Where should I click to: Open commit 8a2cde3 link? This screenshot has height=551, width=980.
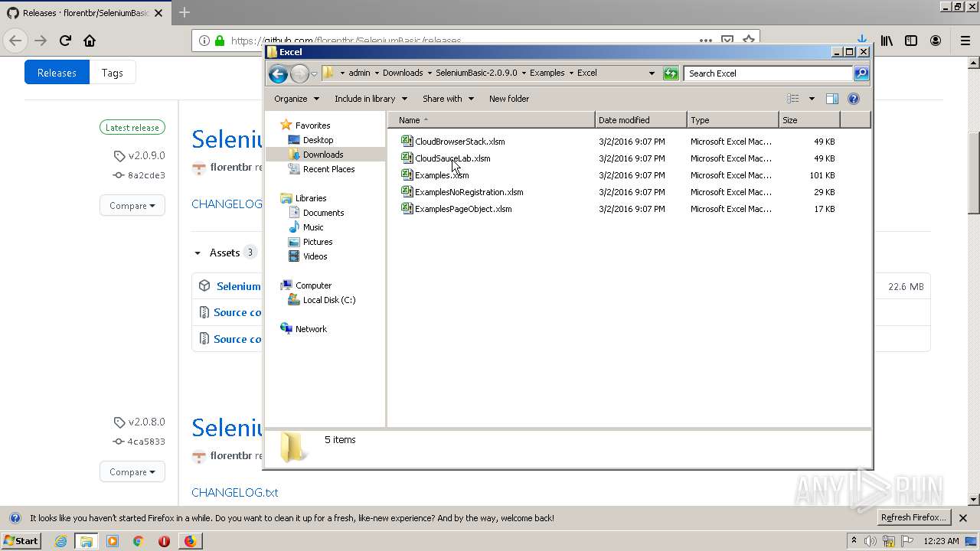[x=146, y=175]
